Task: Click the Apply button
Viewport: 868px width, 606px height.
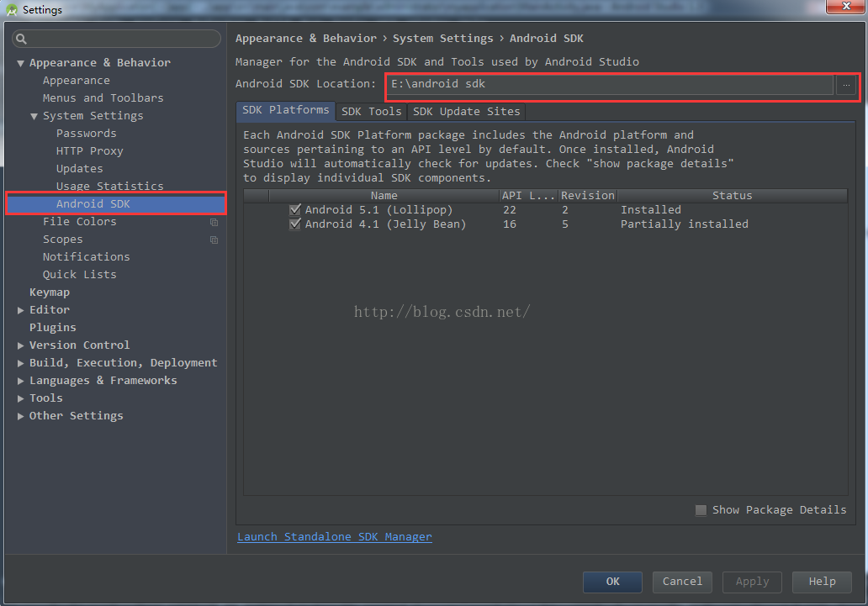Action: tap(752, 582)
